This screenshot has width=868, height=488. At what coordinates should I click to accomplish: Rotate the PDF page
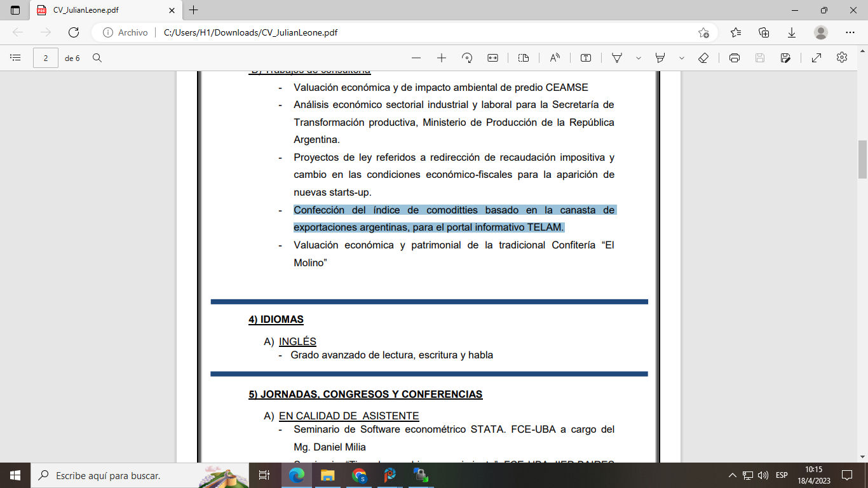[x=467, y=58]
